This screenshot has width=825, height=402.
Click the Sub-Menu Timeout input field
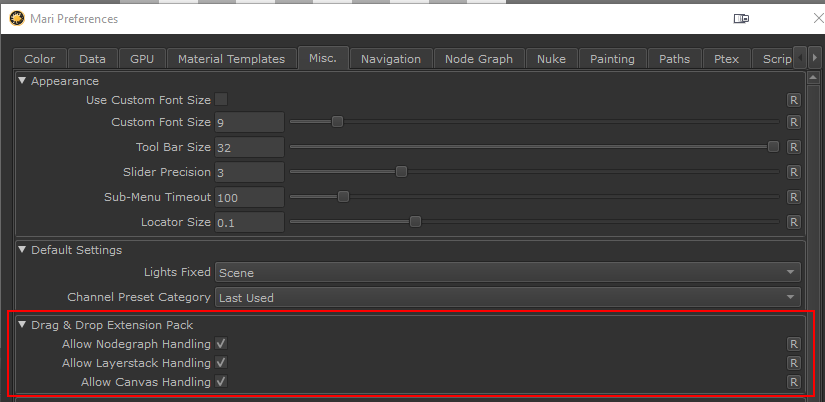coord(249,197)
